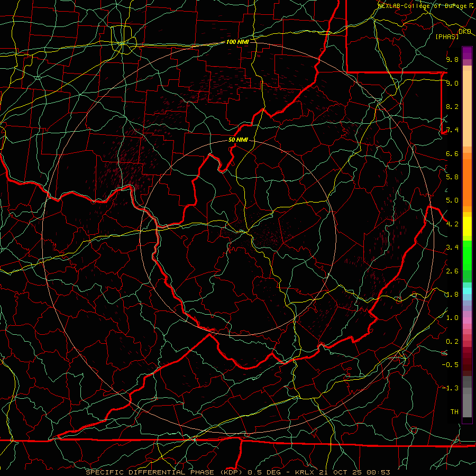Click the -0.5 scale value
Image resolution: width=476 pixels, height=476 pixels.
click(x=450, y=364)
